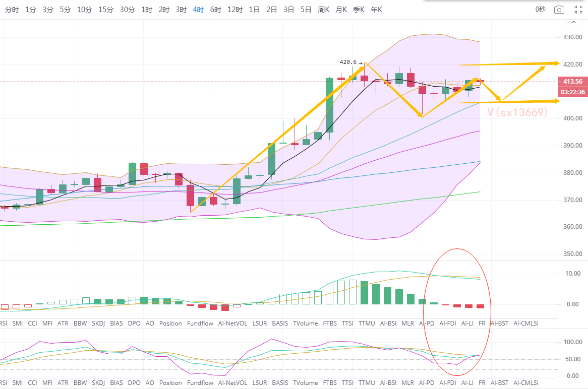Toggle the Fundflow indicator in upper indicator row
Viewport: 588px width, 389px height.
click(200, 323)
